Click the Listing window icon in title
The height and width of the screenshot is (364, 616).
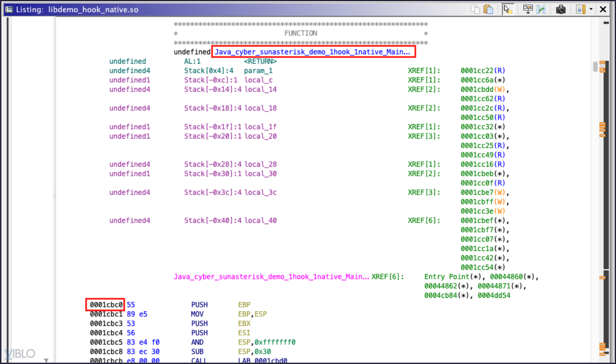click(x=9, y=9)
